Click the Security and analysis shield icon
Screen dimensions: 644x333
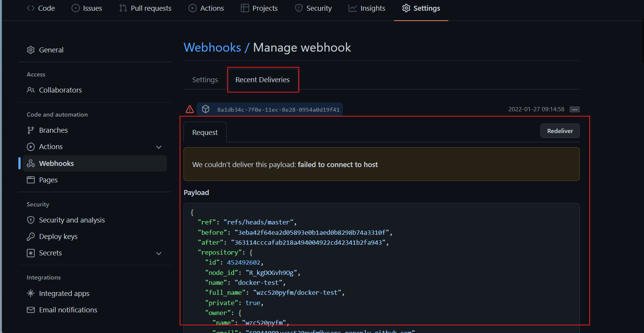click(x=31, y=220)
